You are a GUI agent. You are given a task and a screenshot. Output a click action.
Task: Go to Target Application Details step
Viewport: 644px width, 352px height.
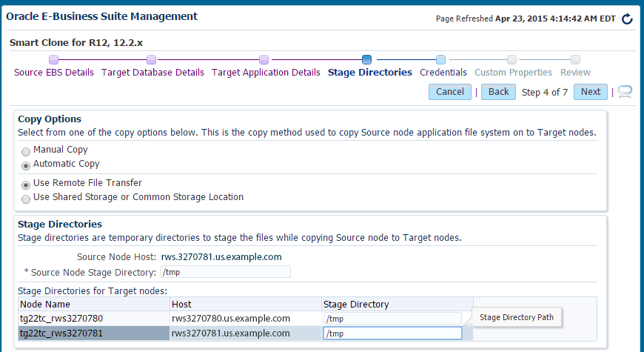click(266, 73)
